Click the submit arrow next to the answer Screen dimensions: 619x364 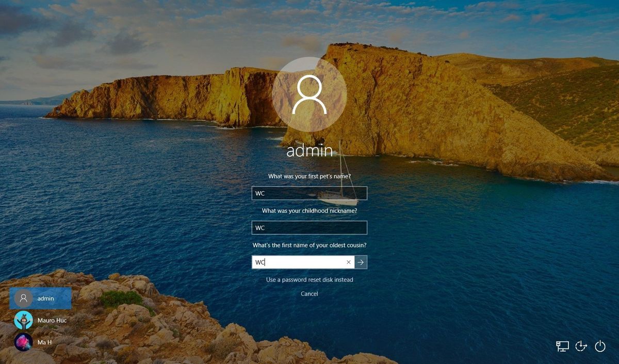pyautogui.click(x=361, y=262)
